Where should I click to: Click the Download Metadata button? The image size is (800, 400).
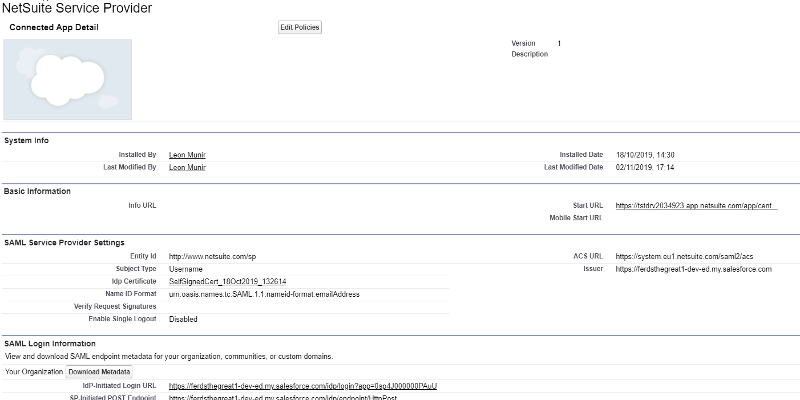point(99,372)
